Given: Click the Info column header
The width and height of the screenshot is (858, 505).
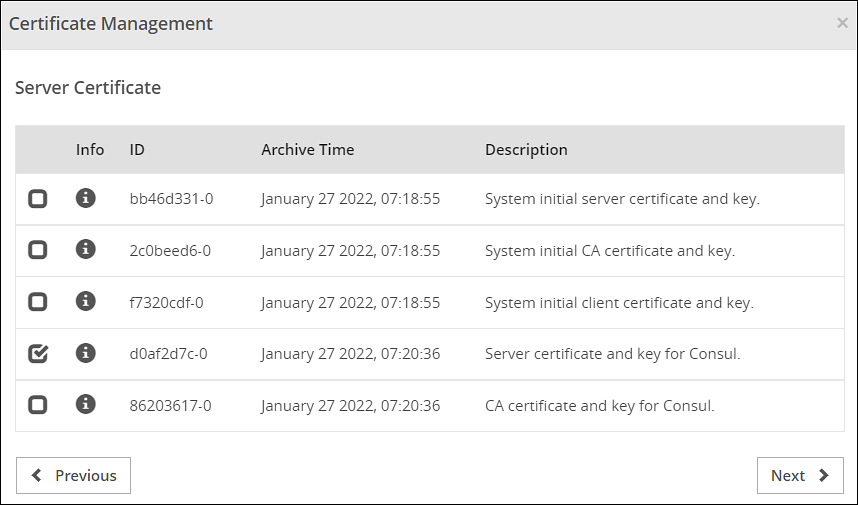Looking at the screenshot, I should tap(90, 150).
